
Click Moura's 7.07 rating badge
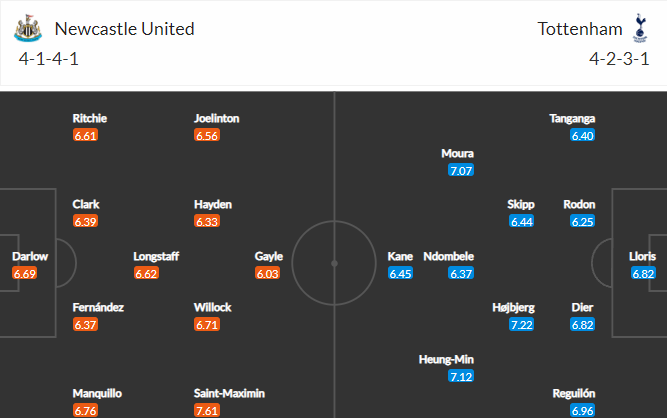click(x=461, y=171)
